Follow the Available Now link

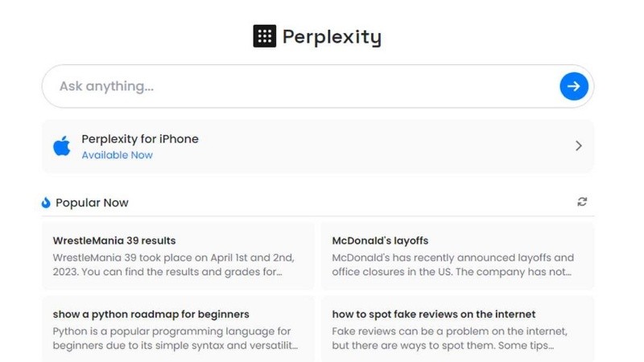117,155
